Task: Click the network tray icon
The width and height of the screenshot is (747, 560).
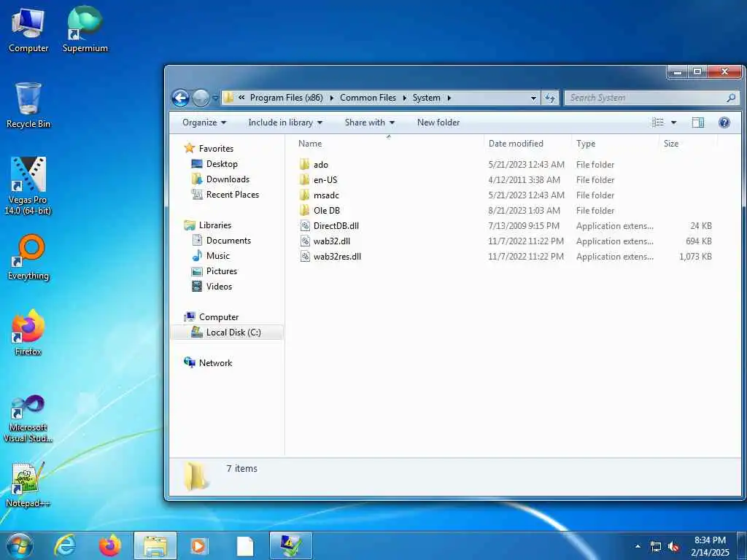Action: pos(656,547)
